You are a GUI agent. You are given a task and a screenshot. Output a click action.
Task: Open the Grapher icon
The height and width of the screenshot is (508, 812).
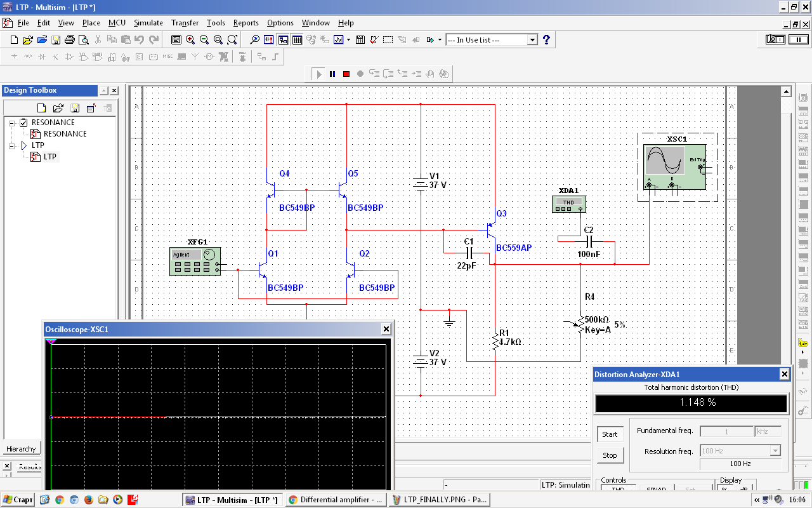(339, 39)
